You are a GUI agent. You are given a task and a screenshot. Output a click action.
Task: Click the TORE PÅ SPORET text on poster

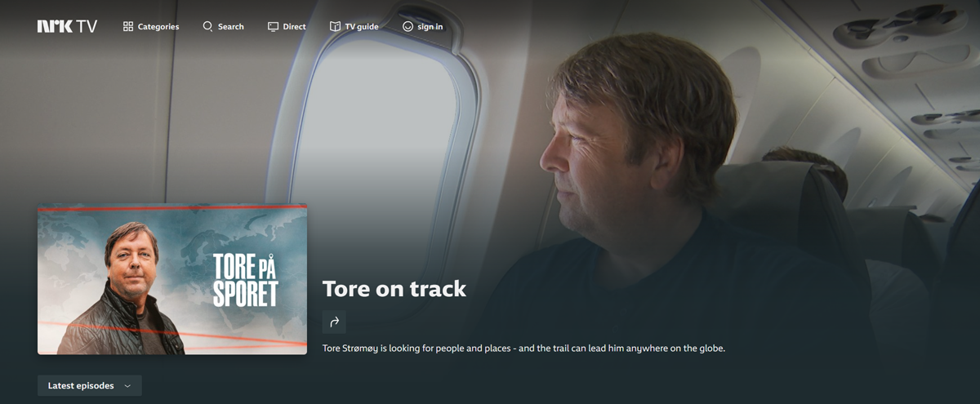click(245, 279)
